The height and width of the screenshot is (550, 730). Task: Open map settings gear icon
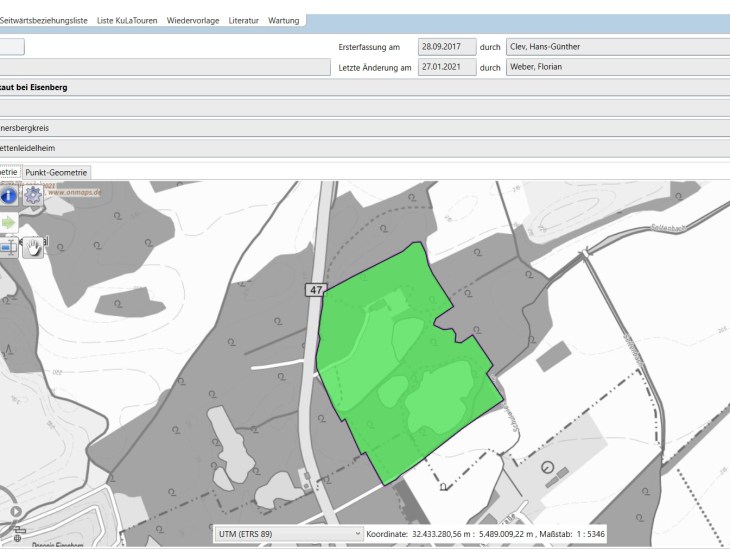pyautogui.click(x=33, y=195)
